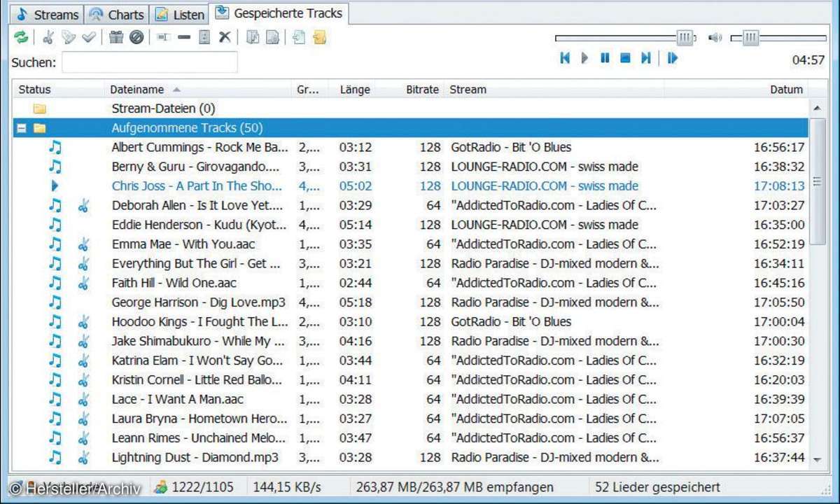Skip to previous track
This screenshot has height=504, width=840.
564,58
